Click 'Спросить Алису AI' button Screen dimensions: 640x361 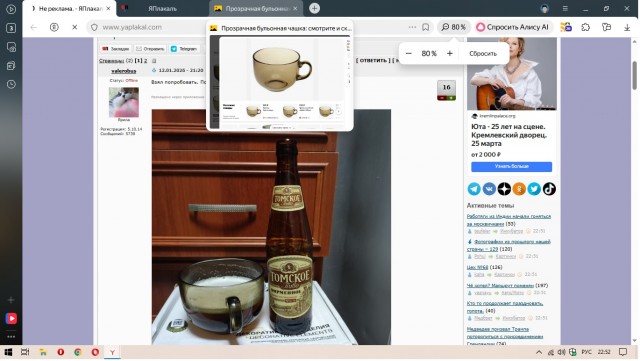tap(513, 27)
